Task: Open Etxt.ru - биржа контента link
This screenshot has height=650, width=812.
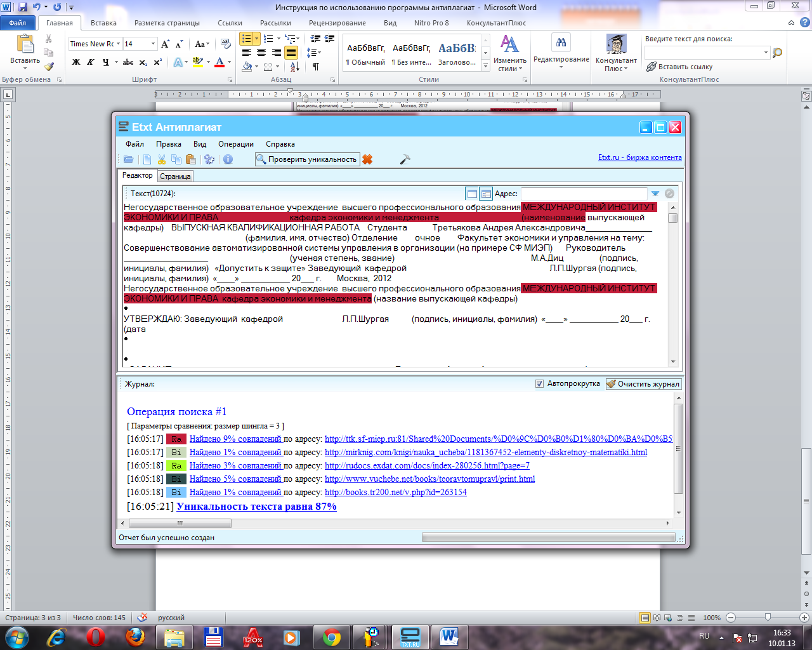Action: (640, 157)
